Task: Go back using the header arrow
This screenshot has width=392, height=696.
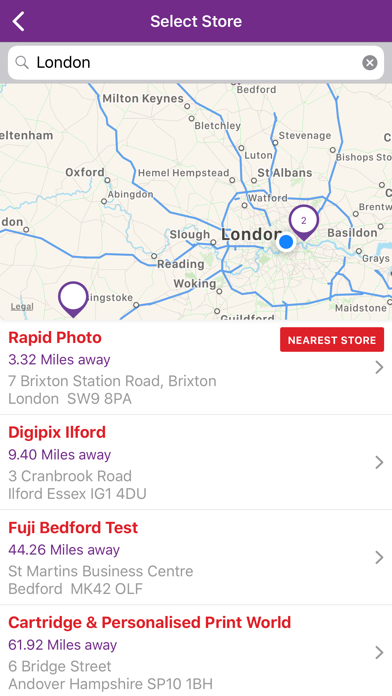Action: 19,21
